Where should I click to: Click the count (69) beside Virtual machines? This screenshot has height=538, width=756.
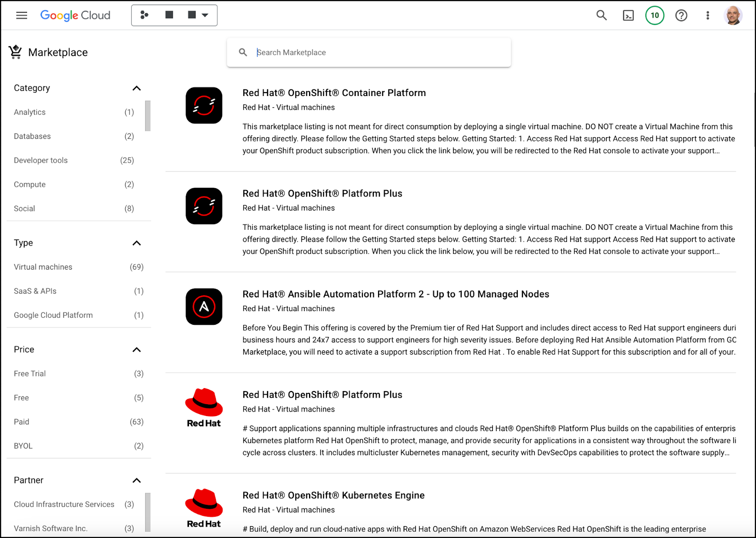[137, 267]
